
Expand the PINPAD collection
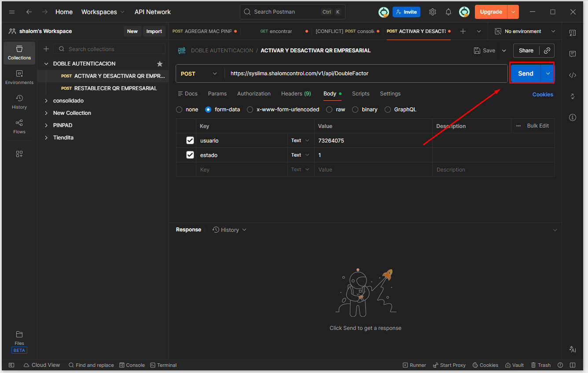tap(47, 125)
